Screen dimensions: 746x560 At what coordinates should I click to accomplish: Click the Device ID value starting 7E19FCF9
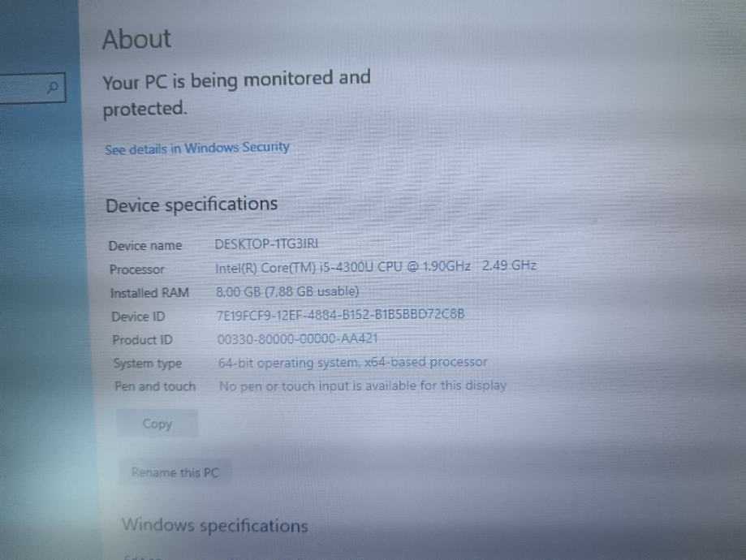(x=341, y=315)
